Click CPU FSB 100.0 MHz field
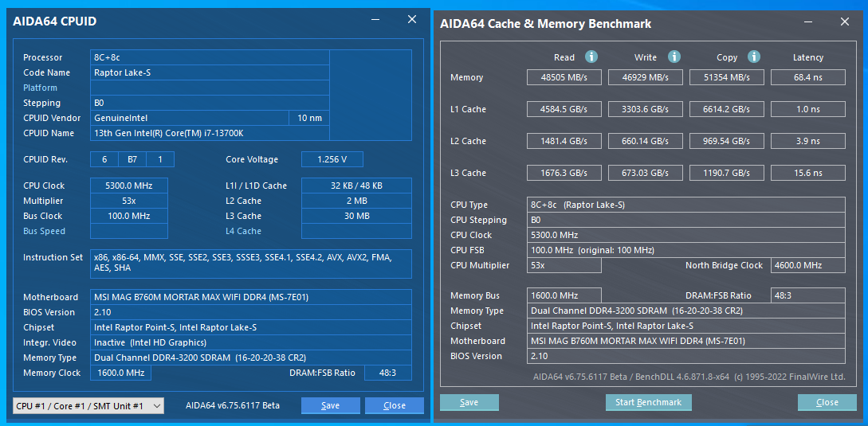The image size is (868, 426). click(x=686, y=250)
